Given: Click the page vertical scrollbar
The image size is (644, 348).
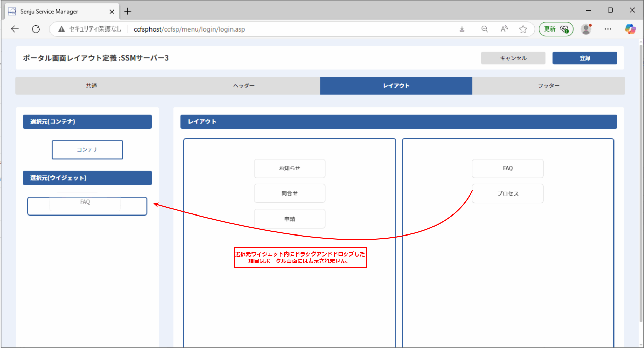Looking at the screenshot, I should click(641, 183).
